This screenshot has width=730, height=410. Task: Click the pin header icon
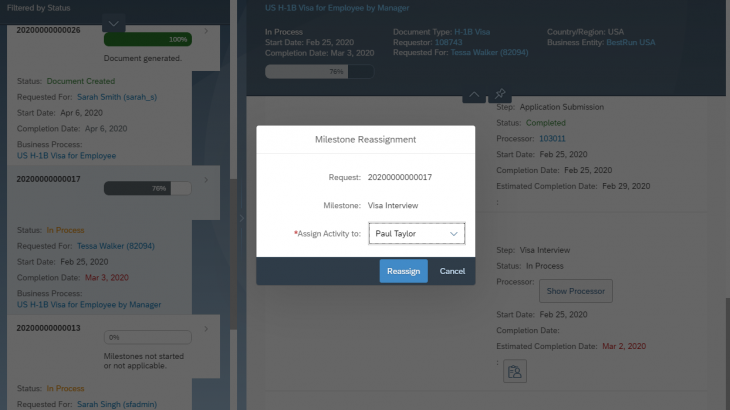click(501, 93)
